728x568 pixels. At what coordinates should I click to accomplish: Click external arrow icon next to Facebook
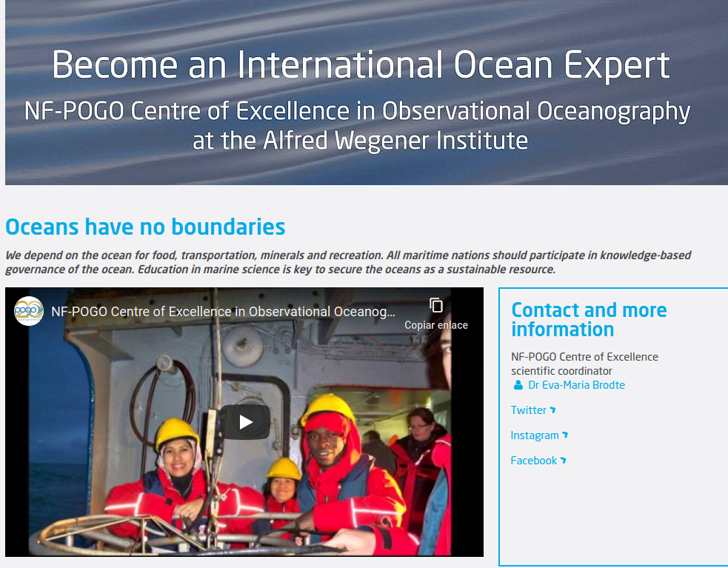(x=563, y=460)
